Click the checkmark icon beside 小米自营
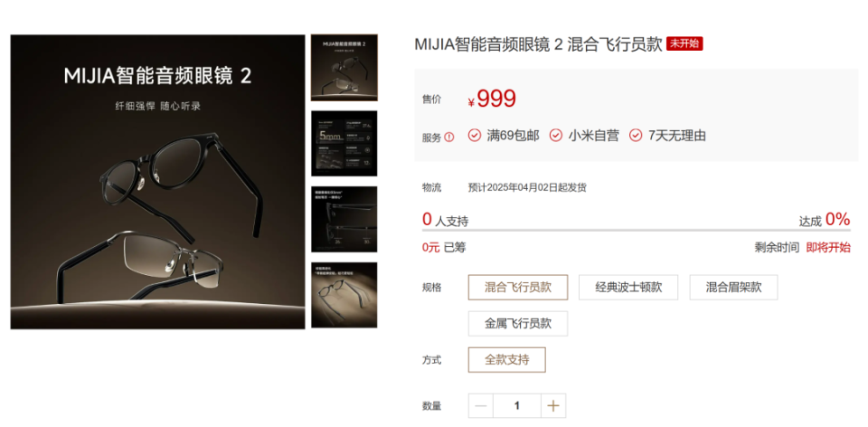This screenshot has width=868, height=427. [556, 135]
